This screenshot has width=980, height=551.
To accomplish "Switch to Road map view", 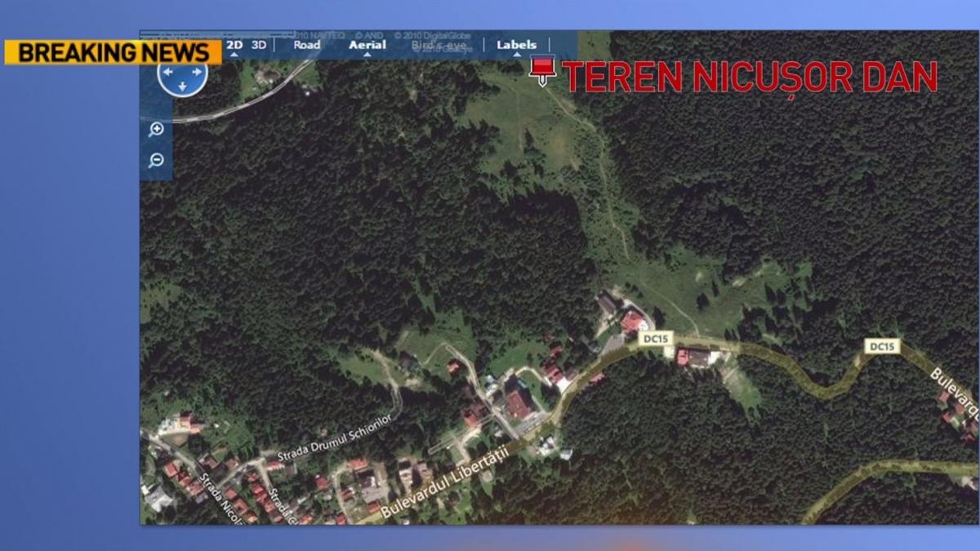I will tap(306, 45).
